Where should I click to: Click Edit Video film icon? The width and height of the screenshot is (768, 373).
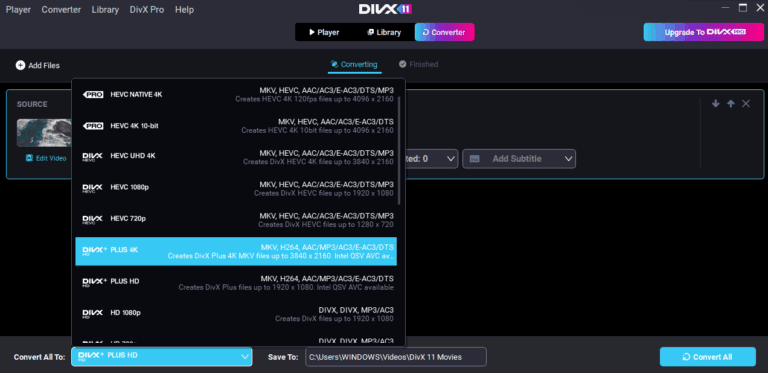(x=29, y=159)
